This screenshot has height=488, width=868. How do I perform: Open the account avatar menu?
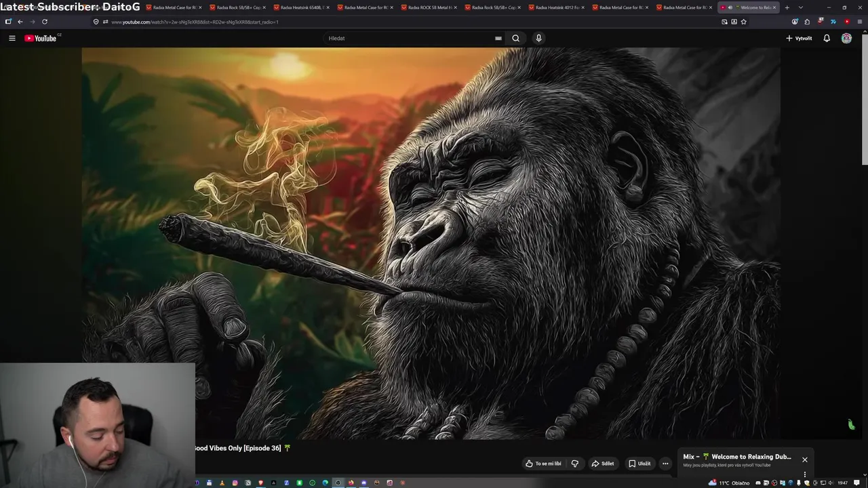coord(846,38)
